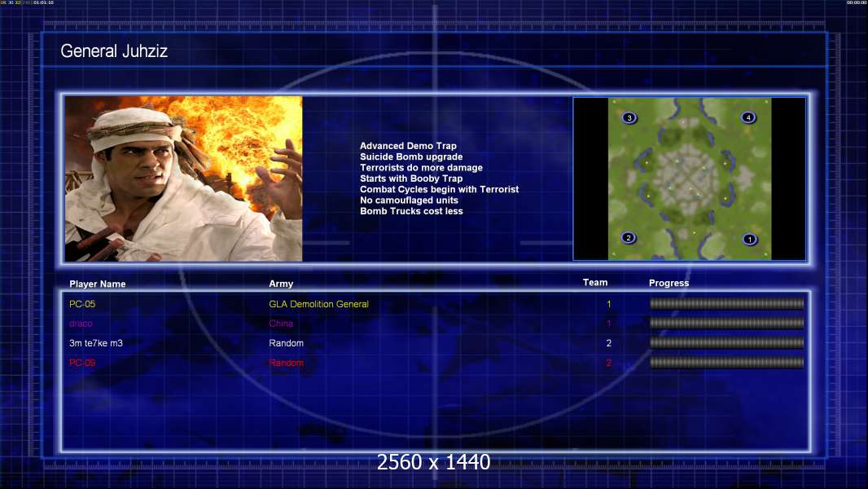
Task: Select the 3m te7ke m3 player name
Action: (96, 343)
